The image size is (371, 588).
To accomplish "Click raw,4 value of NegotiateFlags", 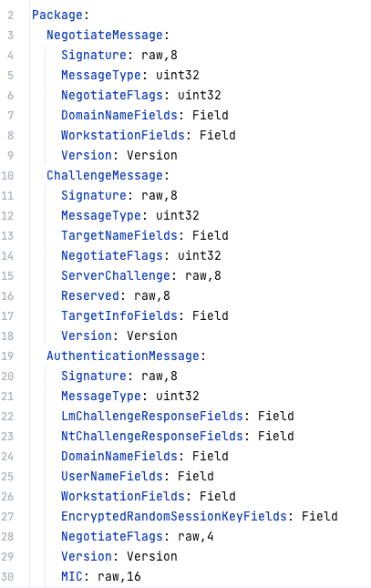I will tap(196, 536).
